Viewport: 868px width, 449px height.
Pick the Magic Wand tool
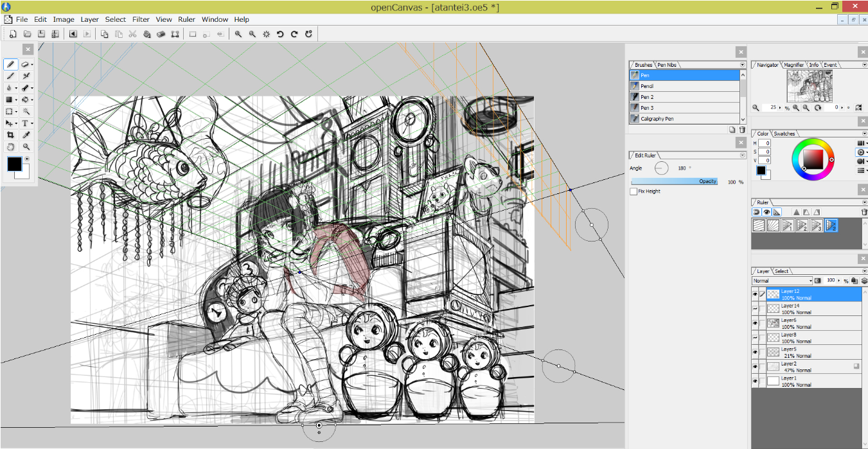[x=26, y=111]
